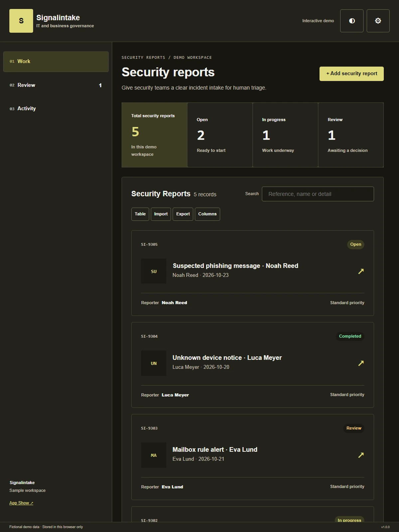Click the Fictional demo data footer note
399x532 pixels.
click(x=46, y=527)
